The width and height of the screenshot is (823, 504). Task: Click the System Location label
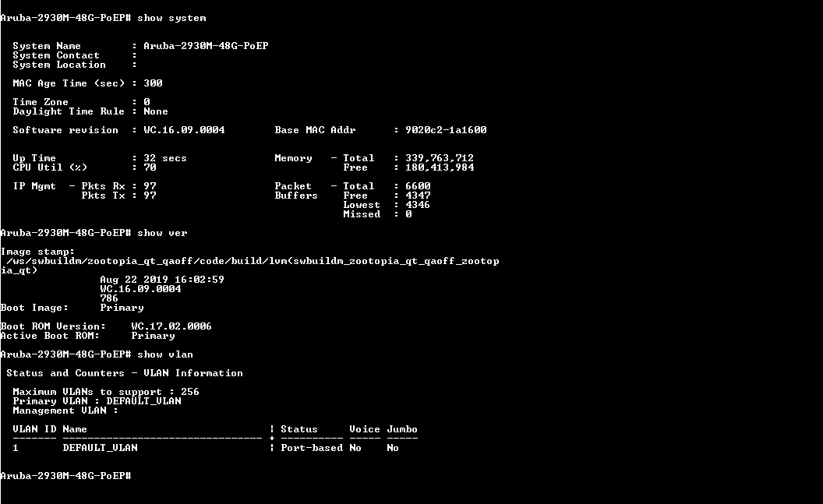pyautogui.click(x=59, y=65)
